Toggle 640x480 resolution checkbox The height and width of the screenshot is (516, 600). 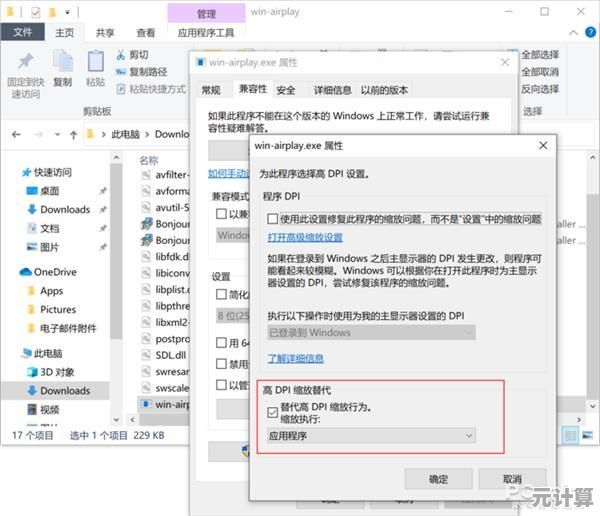click(x=221, y=342)
